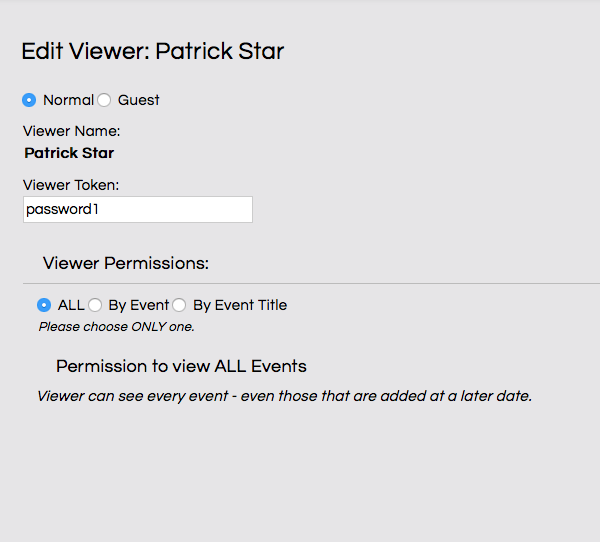The width and height of the screenshot is (600, 542).
Task: Click the Viewer Token input field
Action: 137,209
